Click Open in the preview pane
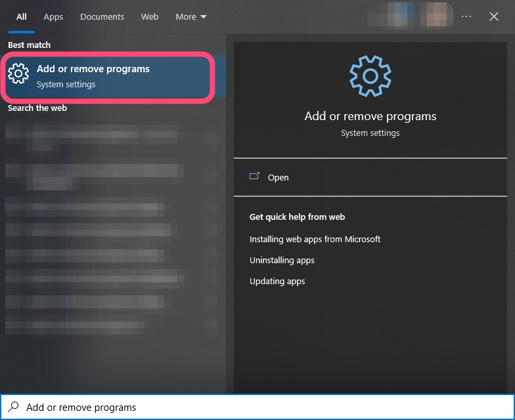Screen dimensions: 515x420 (370, 177)
